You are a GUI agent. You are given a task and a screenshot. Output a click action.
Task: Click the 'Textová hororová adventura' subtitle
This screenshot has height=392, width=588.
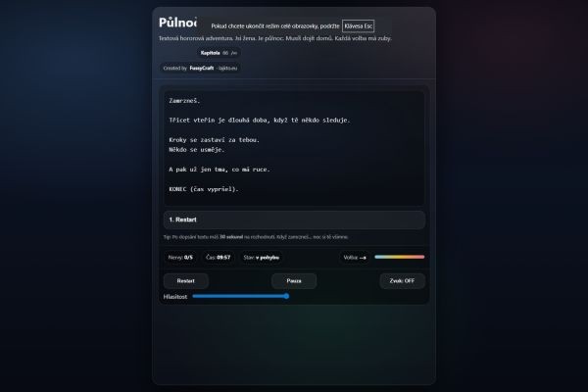coord(274,38)
